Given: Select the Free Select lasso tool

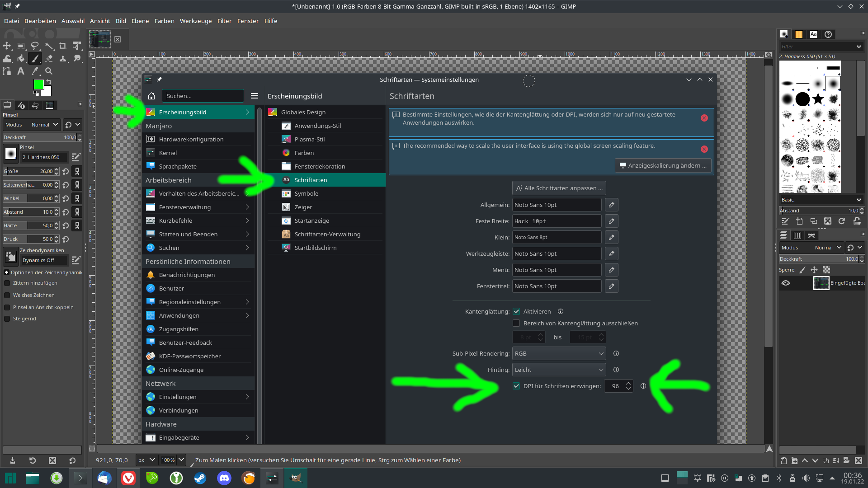Looking at the screenshot, I should pos(35,46).
